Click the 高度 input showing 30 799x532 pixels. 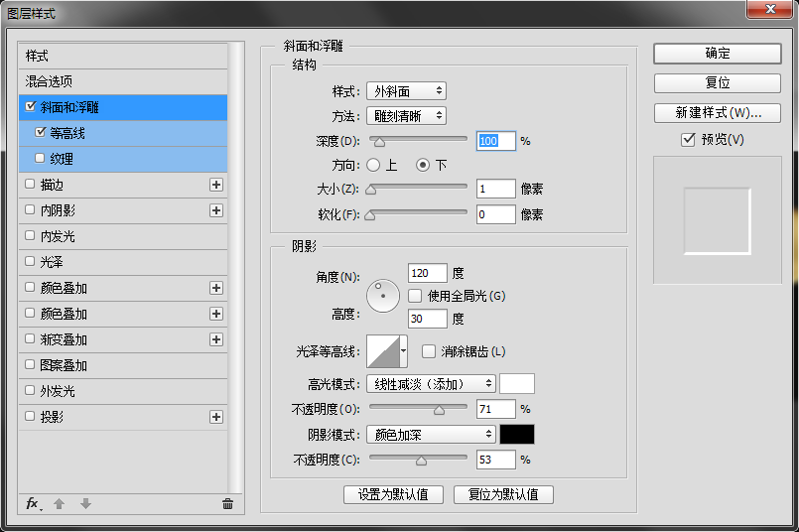tap(428, 319)
